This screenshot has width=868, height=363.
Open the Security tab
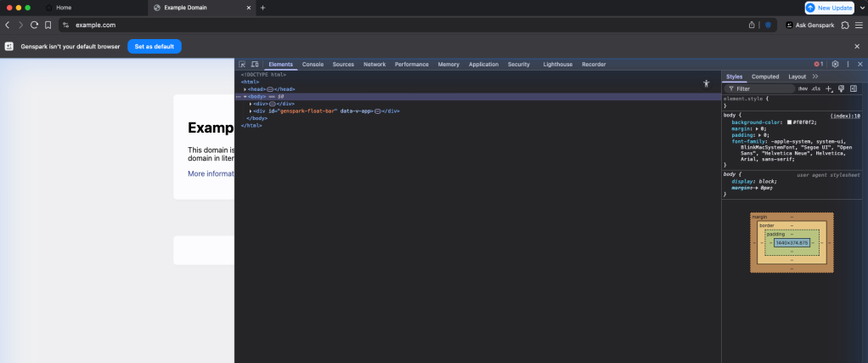(519, 65)
